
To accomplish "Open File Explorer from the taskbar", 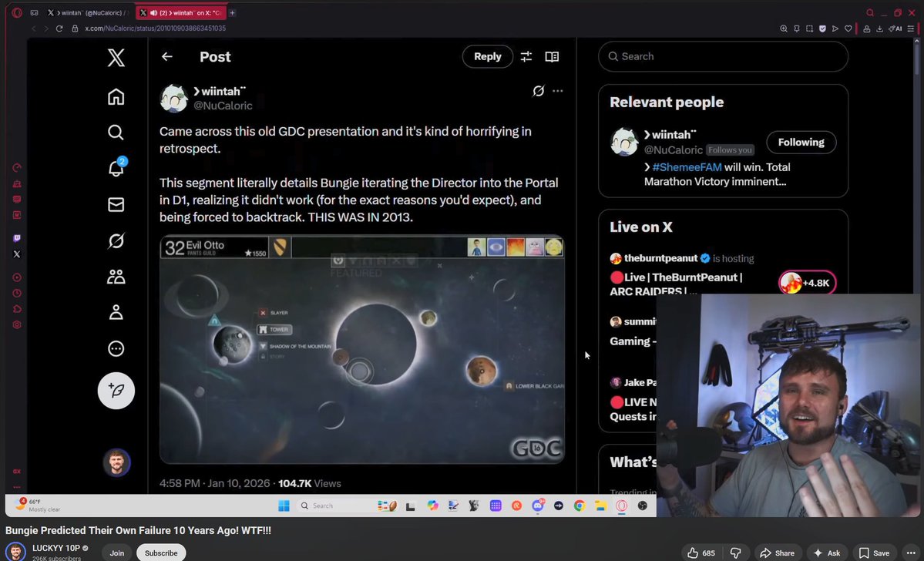I will coord(600,506).
